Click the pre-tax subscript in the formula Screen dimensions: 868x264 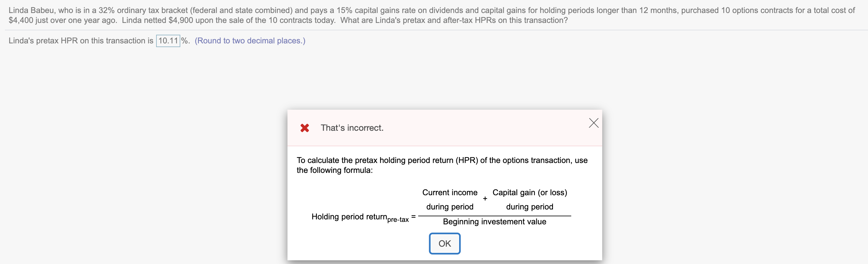pos(398,219)
